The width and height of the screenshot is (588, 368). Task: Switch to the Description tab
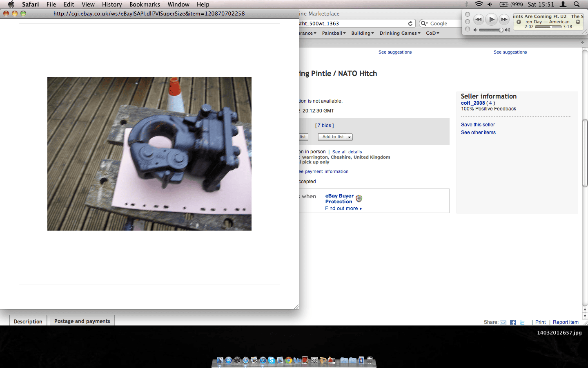[x=28, y=321]
